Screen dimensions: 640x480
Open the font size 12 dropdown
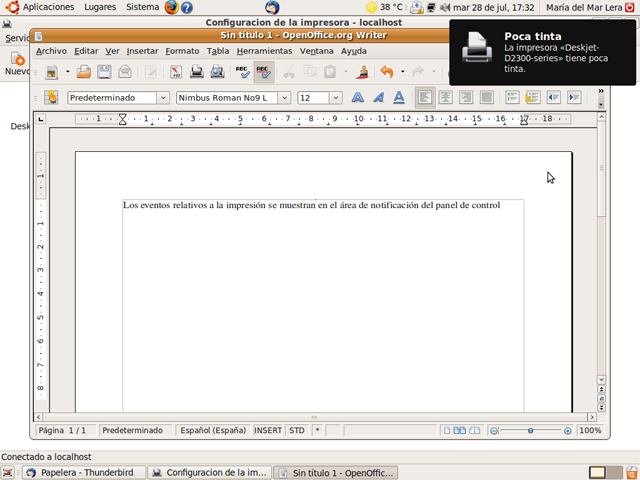tap(335, 98)
